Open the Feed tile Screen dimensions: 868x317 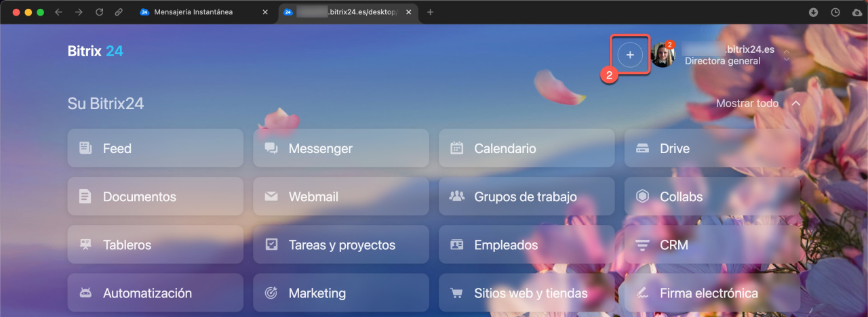[155, 148]
